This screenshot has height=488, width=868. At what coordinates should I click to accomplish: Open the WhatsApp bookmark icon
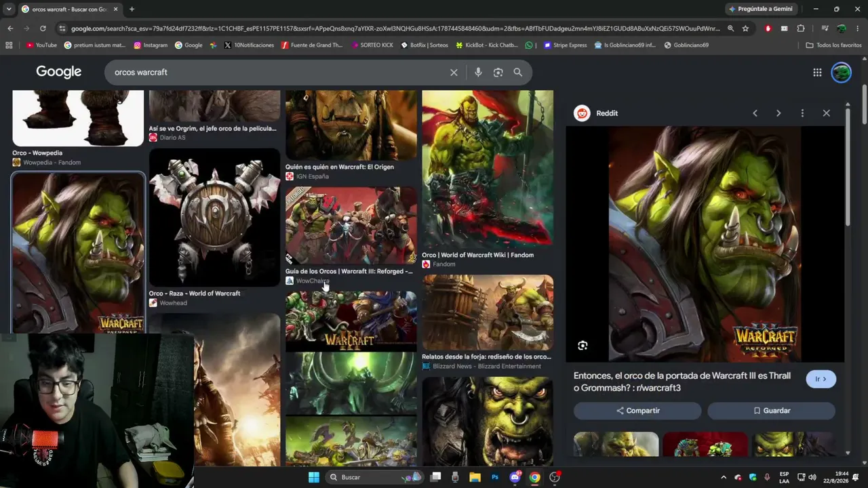(x=529, y=45)
